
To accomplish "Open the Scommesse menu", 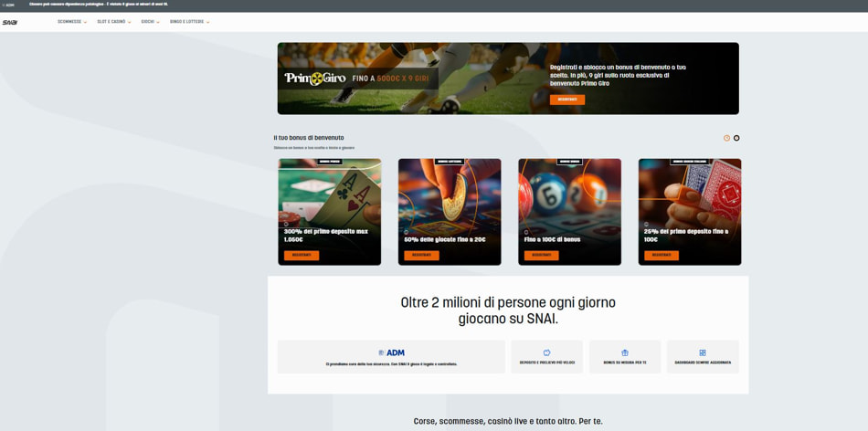I will 69,22.
